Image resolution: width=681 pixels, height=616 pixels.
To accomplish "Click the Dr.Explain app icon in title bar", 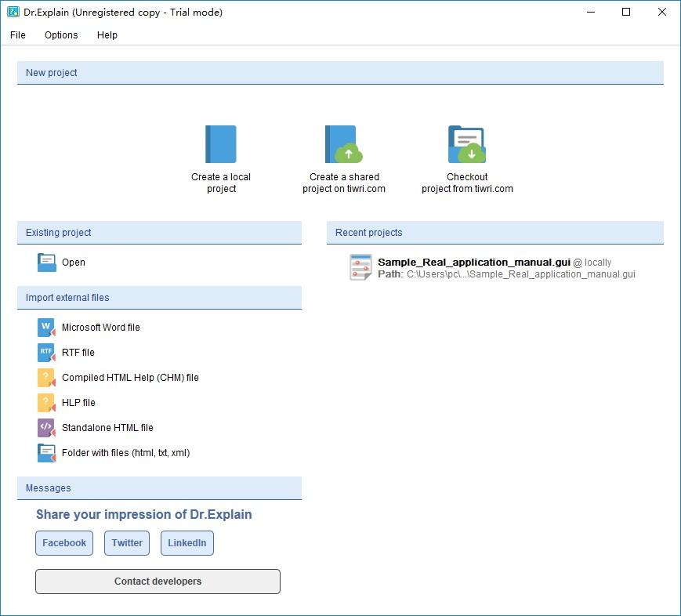I will pyautogui.click(x=13, y=13).
